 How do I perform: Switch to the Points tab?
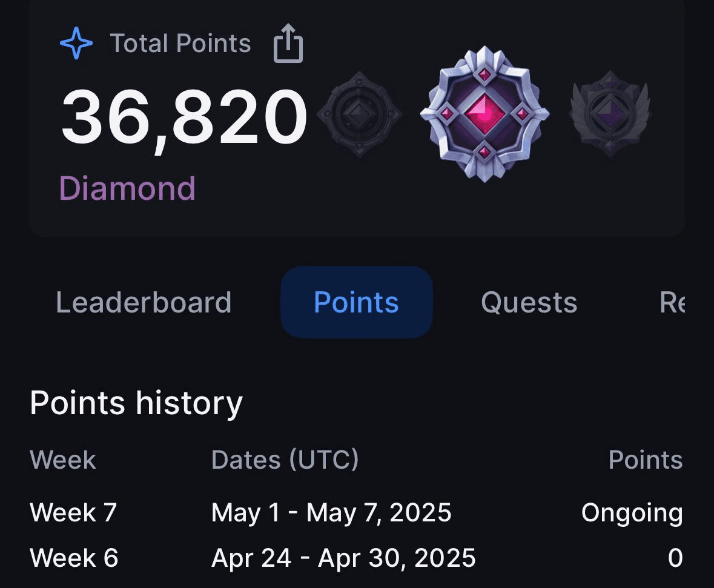pyautogui.click(x=356, y=302)
